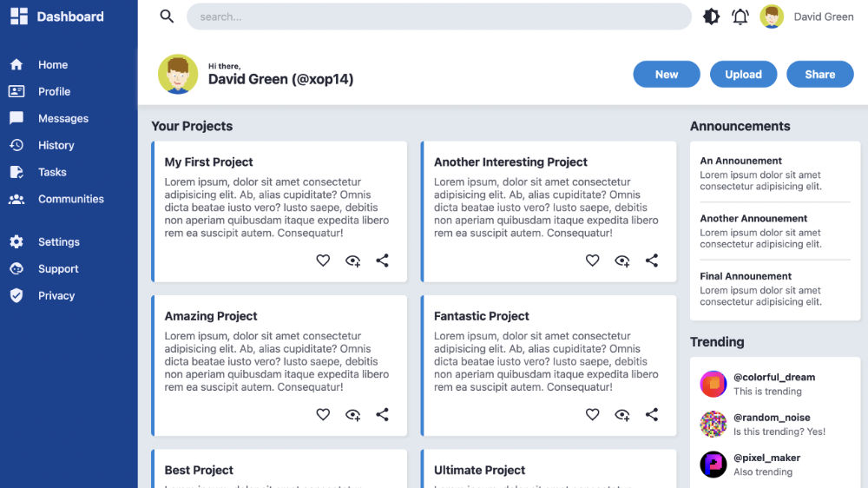The width and height of the screenshot is (868, 488).
Task: Focus the search input field
Action: (x=438, y=16)
